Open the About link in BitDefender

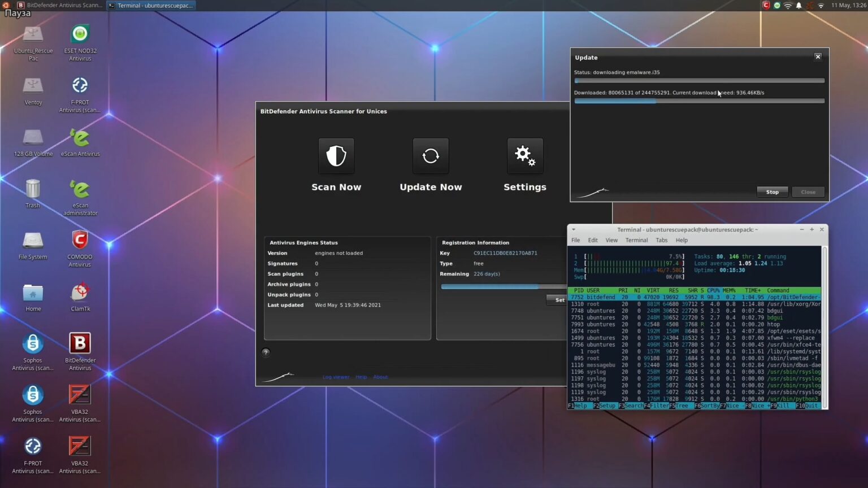click(380, 377)
